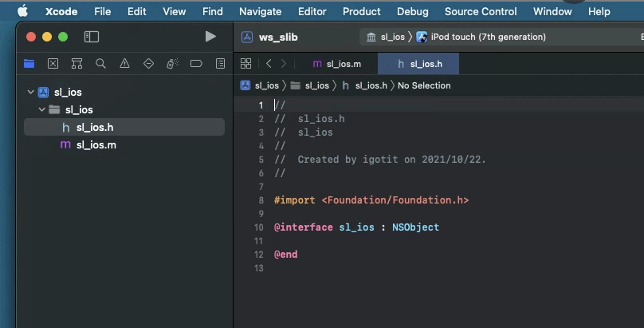Collapse the sl_ios folder group
Viewport: 644px width, 328px height.
click(x=42, y=110)
